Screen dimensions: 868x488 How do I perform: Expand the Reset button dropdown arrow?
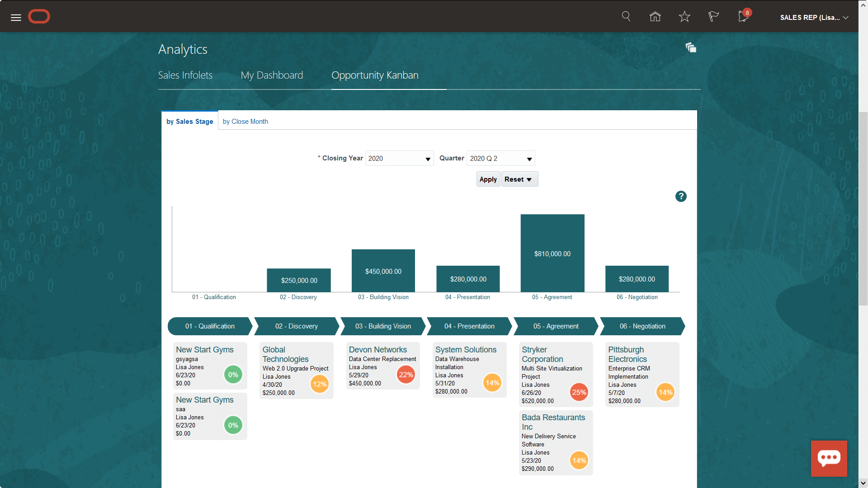(530, 179)
